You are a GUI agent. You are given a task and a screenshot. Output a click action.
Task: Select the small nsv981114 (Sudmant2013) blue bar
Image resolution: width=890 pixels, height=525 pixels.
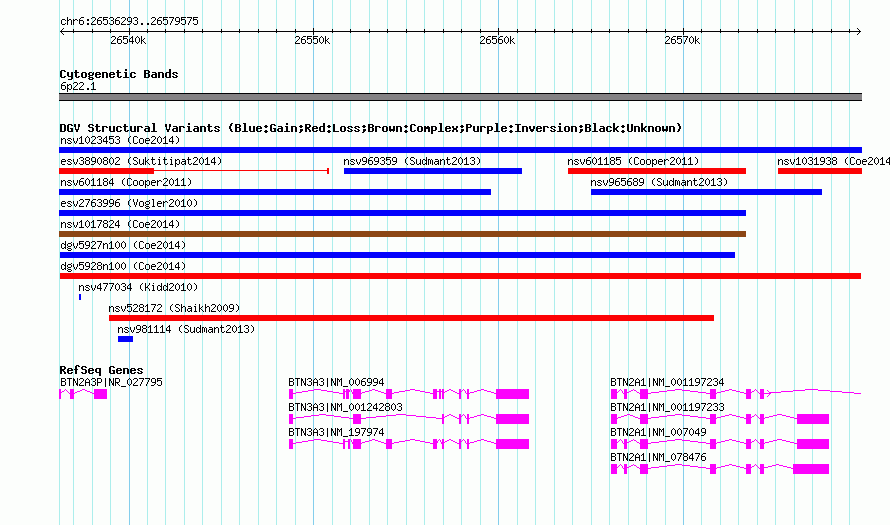coord(125,339)
